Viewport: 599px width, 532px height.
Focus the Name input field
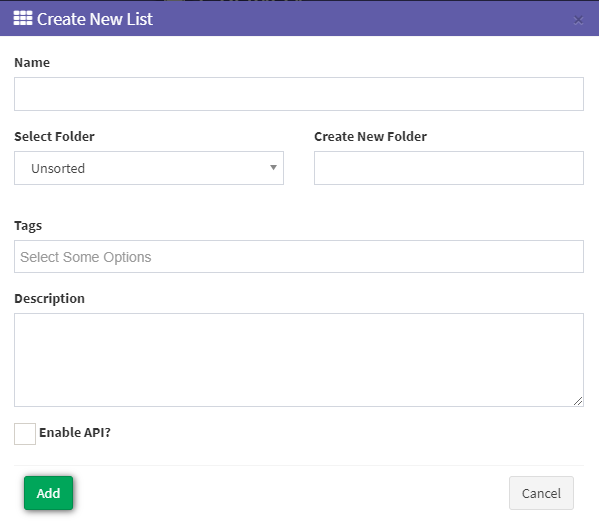coord(299,94)
